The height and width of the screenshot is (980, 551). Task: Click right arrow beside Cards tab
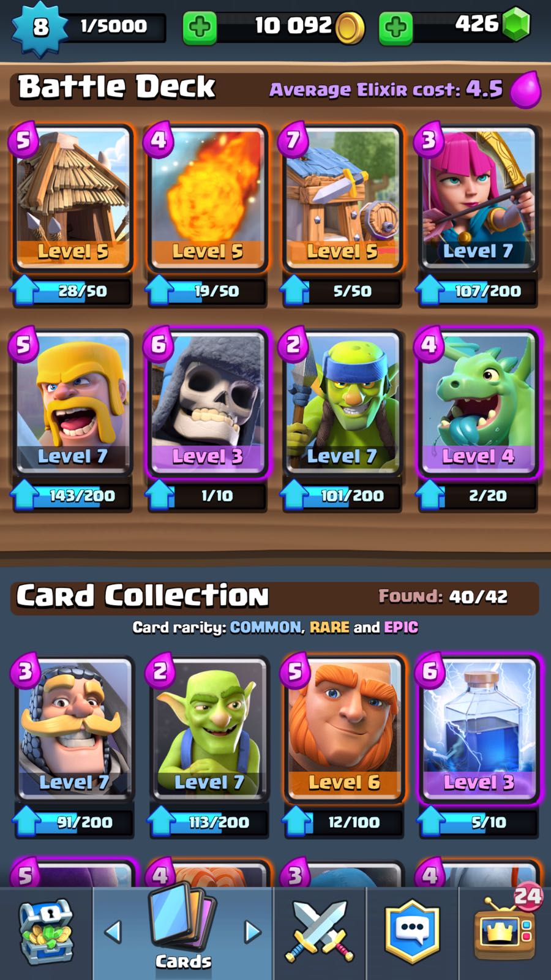pyautogui.click(x=252, y=932)
